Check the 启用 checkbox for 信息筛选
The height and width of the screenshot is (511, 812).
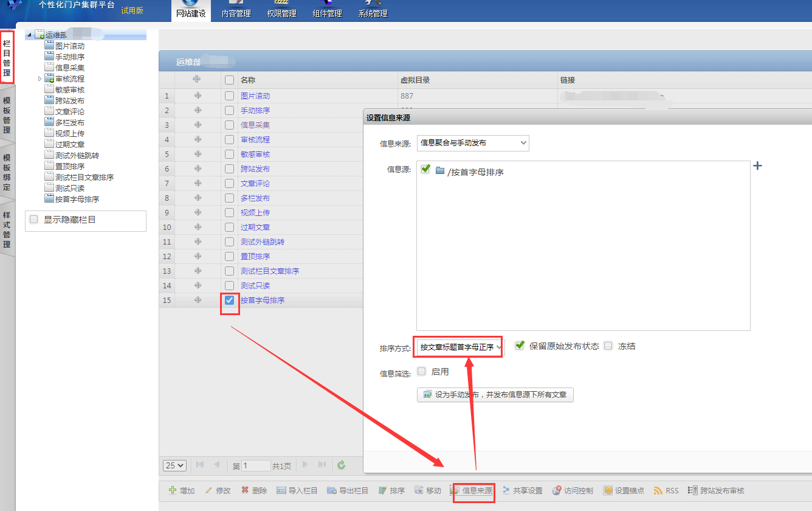(x=422, y=372)
